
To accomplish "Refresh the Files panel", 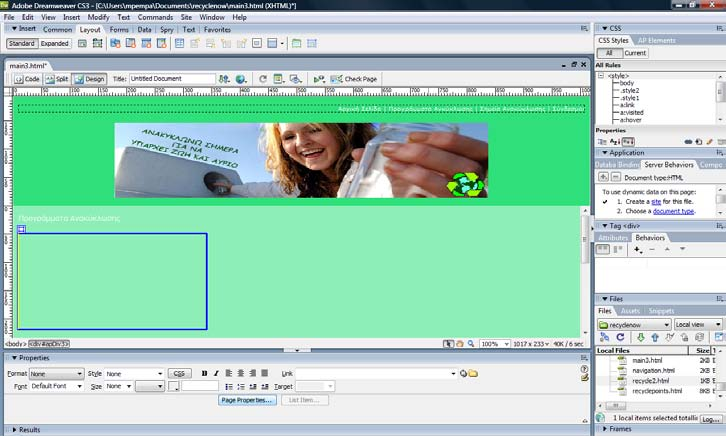I will 620,337.
